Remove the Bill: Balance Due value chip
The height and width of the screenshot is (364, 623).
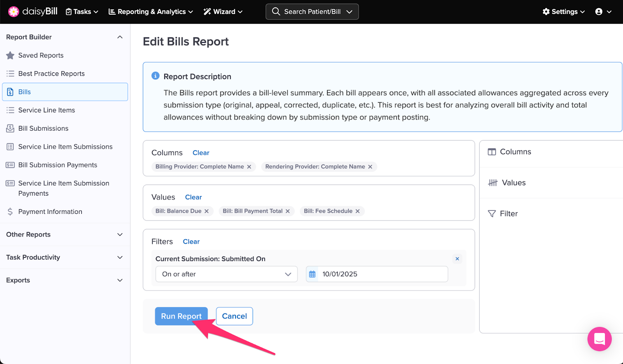(207, 211)
